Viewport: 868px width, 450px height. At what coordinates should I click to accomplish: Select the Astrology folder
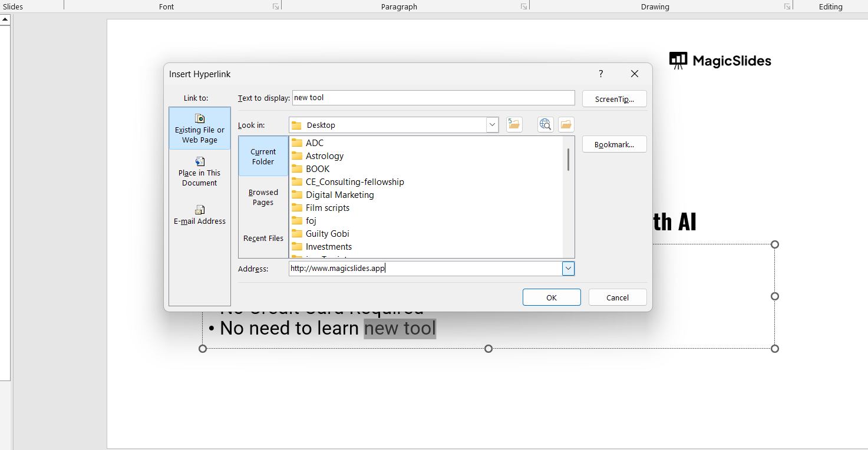[318, 156]
